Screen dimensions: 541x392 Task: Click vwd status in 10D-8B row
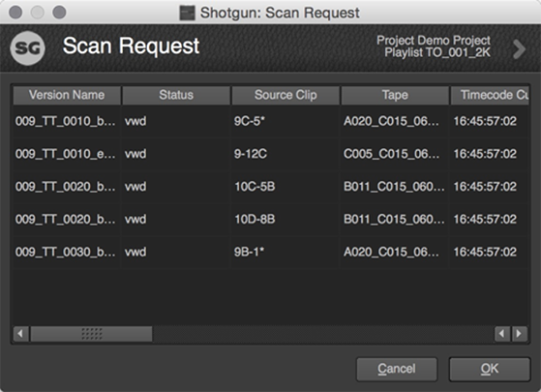(135, 220)
